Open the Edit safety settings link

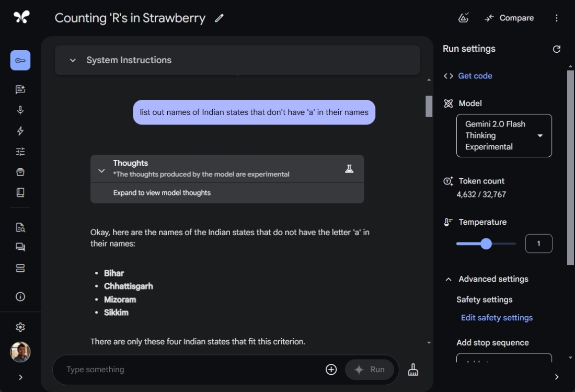pos(497,318)
